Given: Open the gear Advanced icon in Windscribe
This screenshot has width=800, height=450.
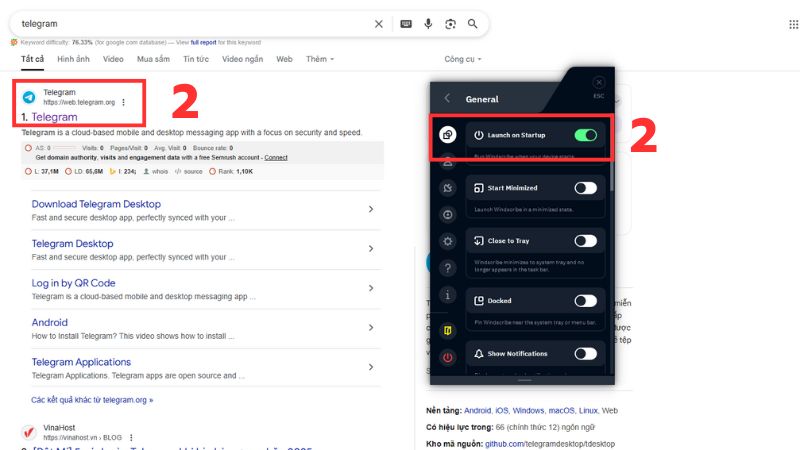Looking at the screenshot, I should point(447,241).
